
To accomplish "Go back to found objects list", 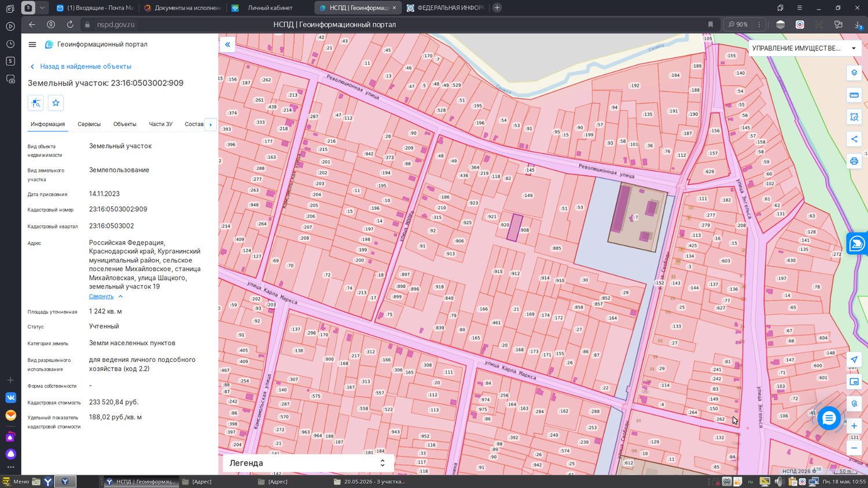I will (x=81, y=66).
